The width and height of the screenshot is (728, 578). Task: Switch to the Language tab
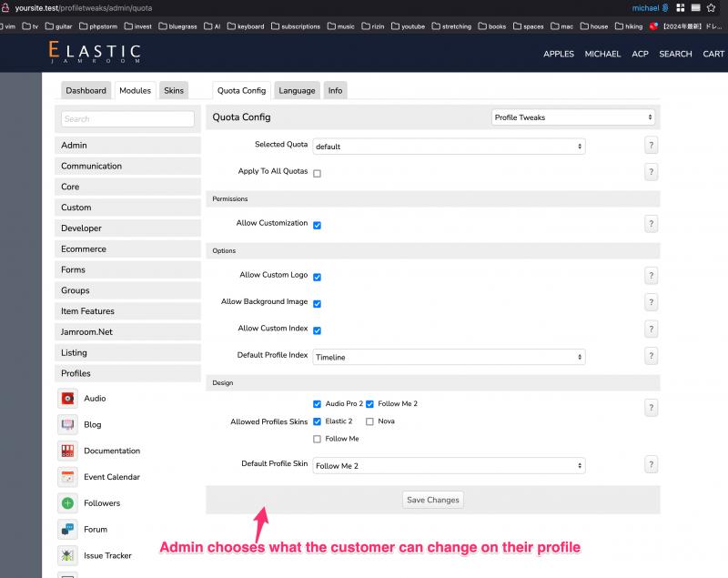coord(297,91)
